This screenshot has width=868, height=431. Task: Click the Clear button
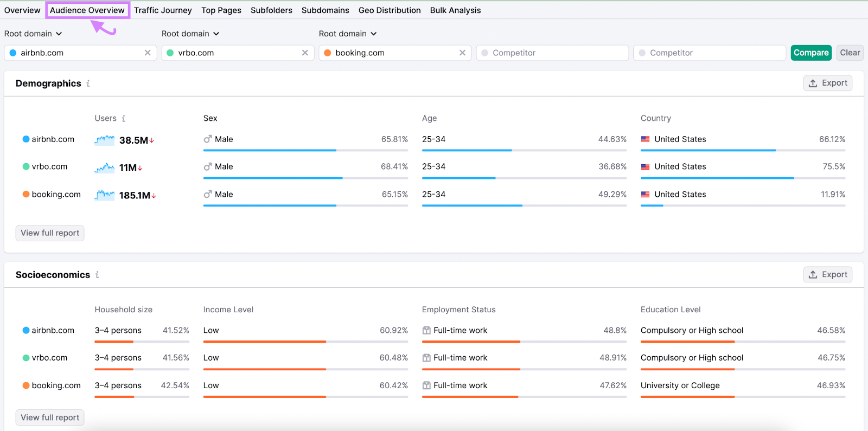(x=850, y=53)
